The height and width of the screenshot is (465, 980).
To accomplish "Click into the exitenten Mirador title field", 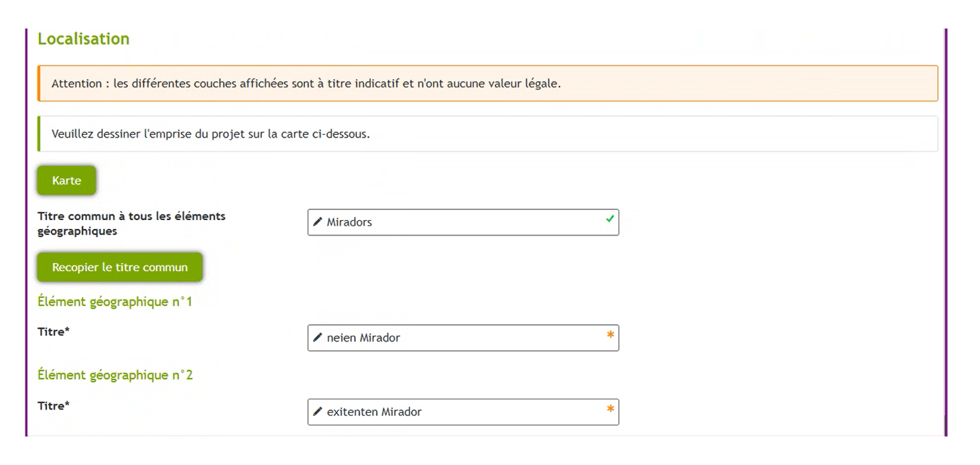I will pos(463,411).
